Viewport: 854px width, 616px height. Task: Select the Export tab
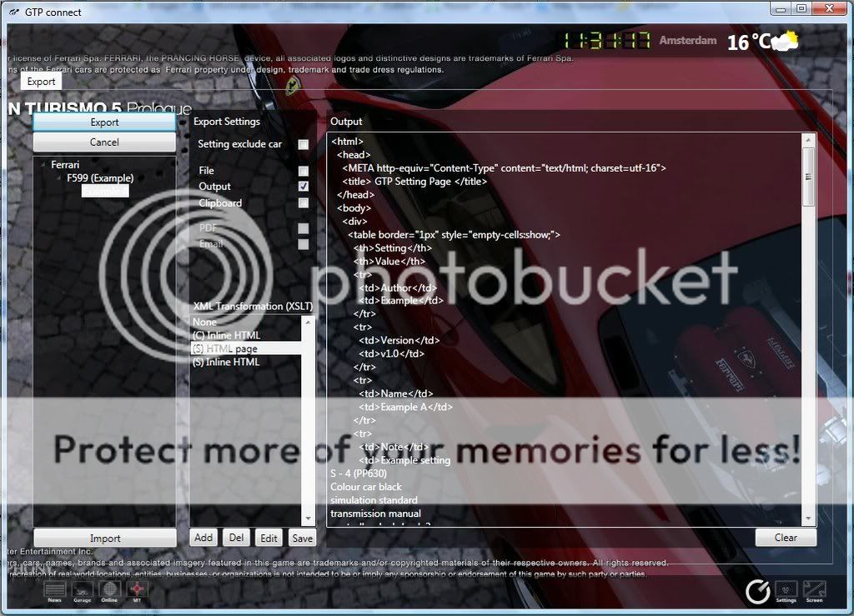pyautogui.click(x=41, y=82)
